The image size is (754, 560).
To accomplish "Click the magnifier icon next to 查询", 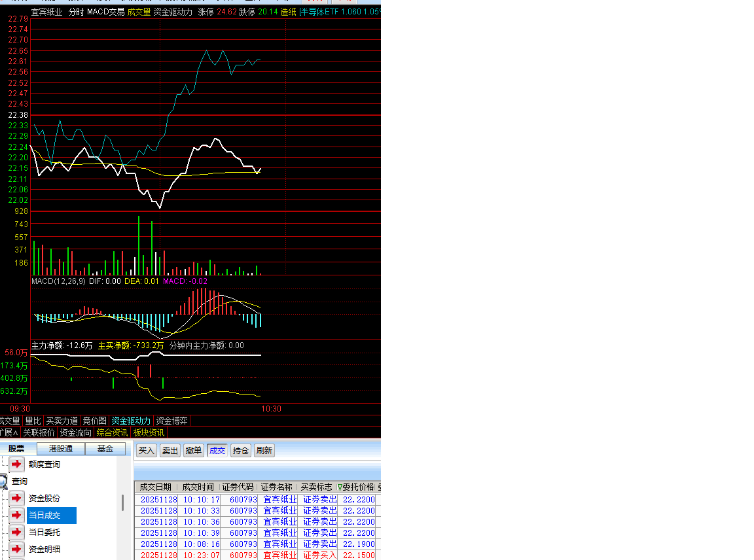I will click(x=3, y=481).
